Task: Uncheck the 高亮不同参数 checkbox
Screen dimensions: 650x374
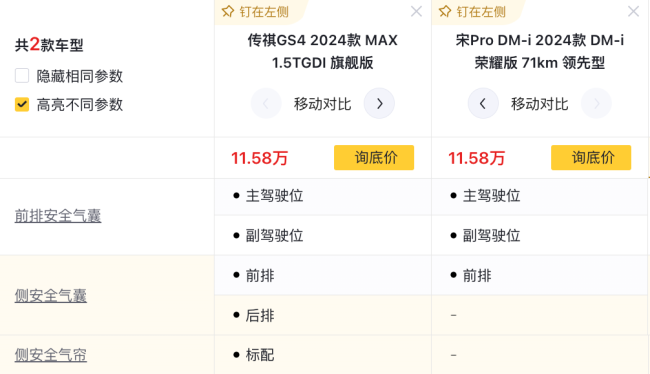Action: click(x=22, y=104)
